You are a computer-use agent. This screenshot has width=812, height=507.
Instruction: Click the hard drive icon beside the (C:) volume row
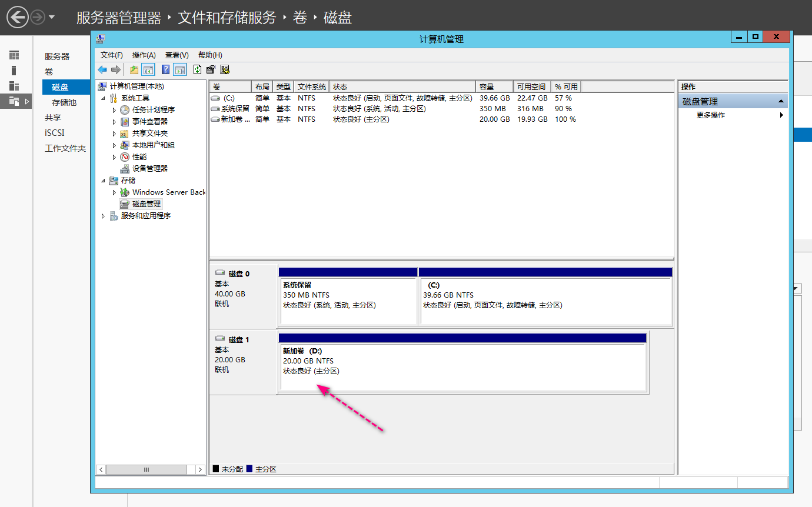216,98
